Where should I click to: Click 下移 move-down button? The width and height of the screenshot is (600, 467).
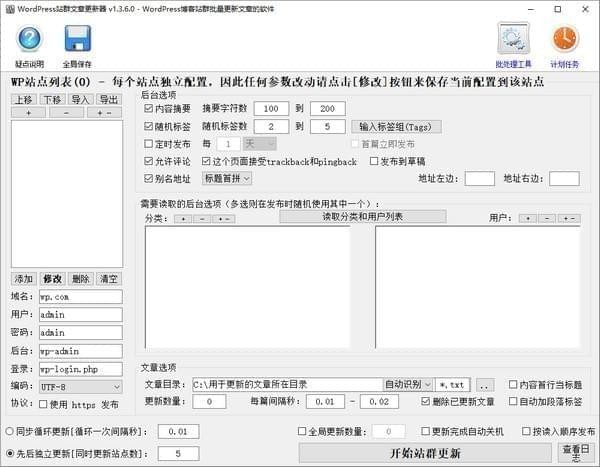52,100
